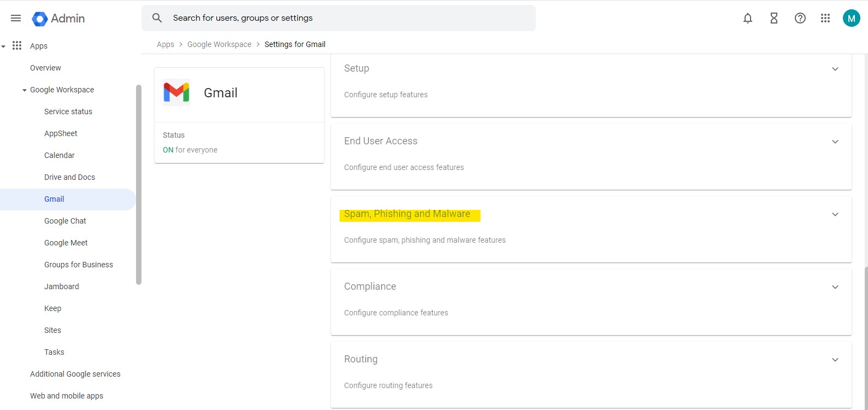868x410 pixels.
Task: Open Calendar settings in the sidebar
Action: click(59, 155)
